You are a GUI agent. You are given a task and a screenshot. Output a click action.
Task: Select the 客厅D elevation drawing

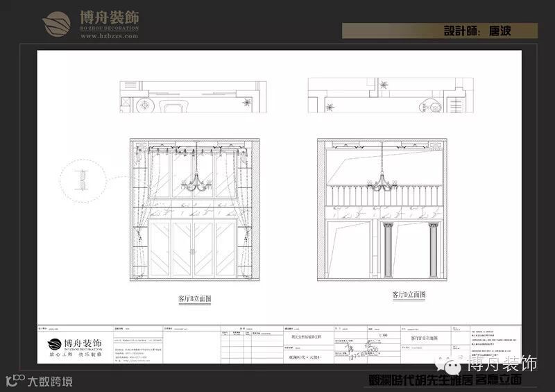[382, 210]
